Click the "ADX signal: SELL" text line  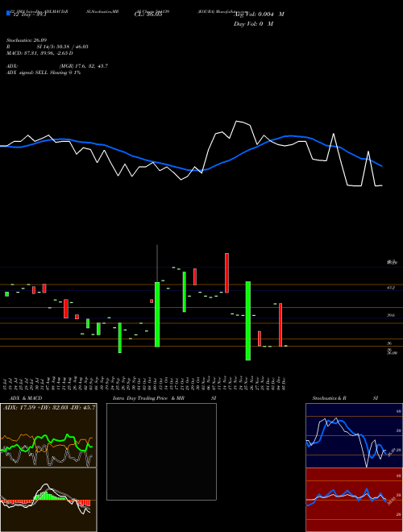(44, 73)
